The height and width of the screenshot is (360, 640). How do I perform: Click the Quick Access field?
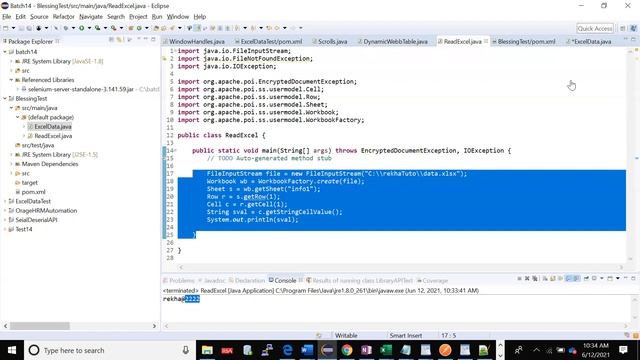[x=595, y=29]
